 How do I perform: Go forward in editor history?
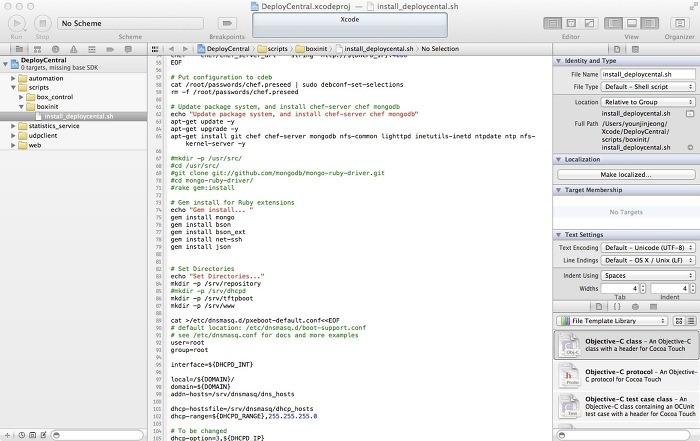tap(185, 49)
